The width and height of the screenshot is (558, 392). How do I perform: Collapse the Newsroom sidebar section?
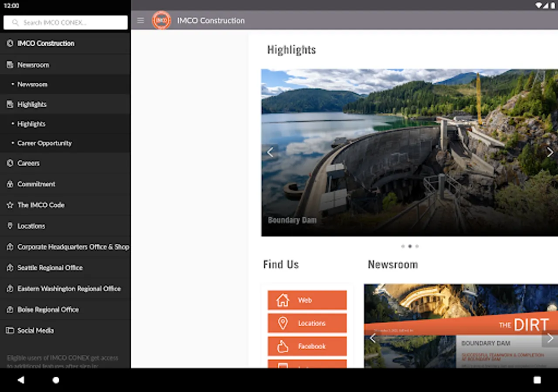(65, 65)
